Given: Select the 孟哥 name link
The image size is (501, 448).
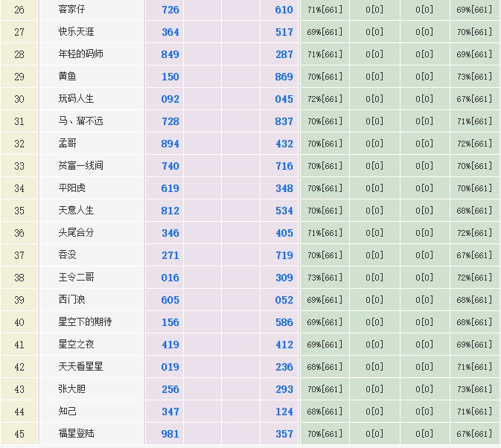Looking at the screenshot, I should click(x=67, y=144).
